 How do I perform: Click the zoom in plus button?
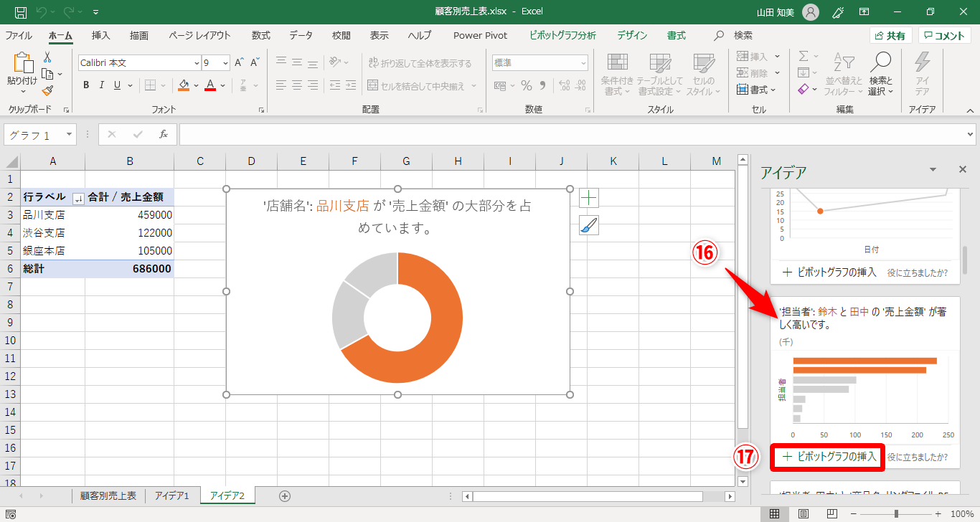click(938, 513)
